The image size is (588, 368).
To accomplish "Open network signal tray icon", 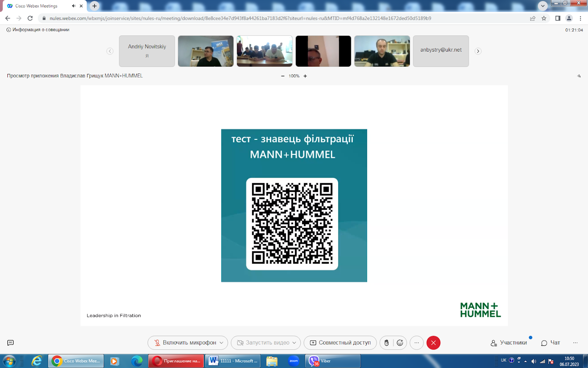I will (542, 361).
